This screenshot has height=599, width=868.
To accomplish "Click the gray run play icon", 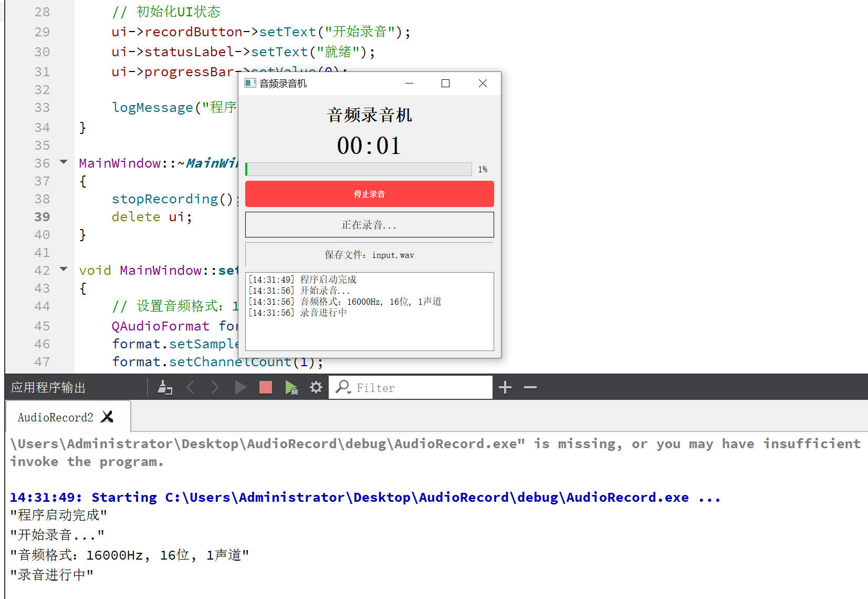I will click(240, 388).
